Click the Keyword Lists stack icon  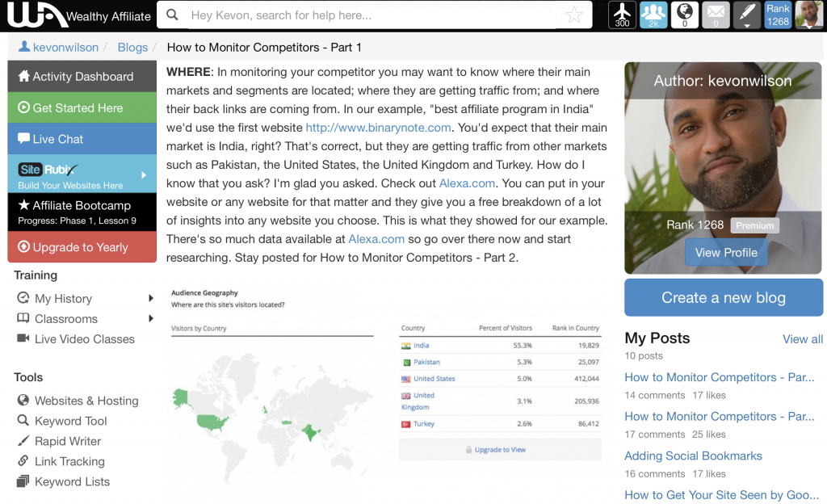[x=23, y=481]
